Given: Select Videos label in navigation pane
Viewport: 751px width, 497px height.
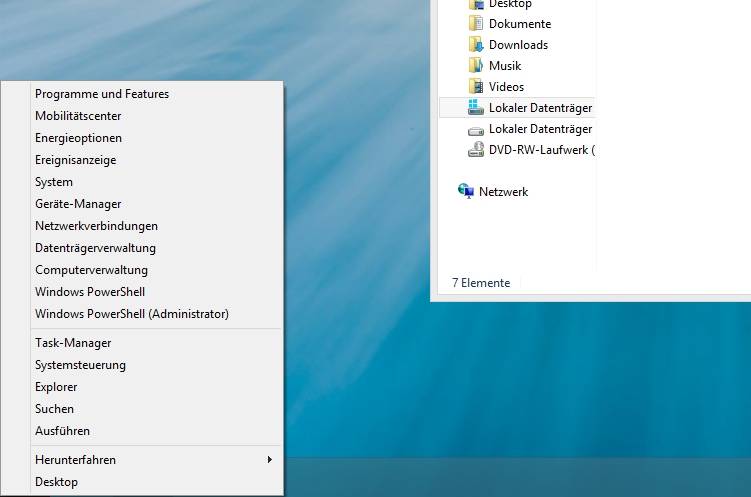Looking at the screenshot, I should [506, 87].
